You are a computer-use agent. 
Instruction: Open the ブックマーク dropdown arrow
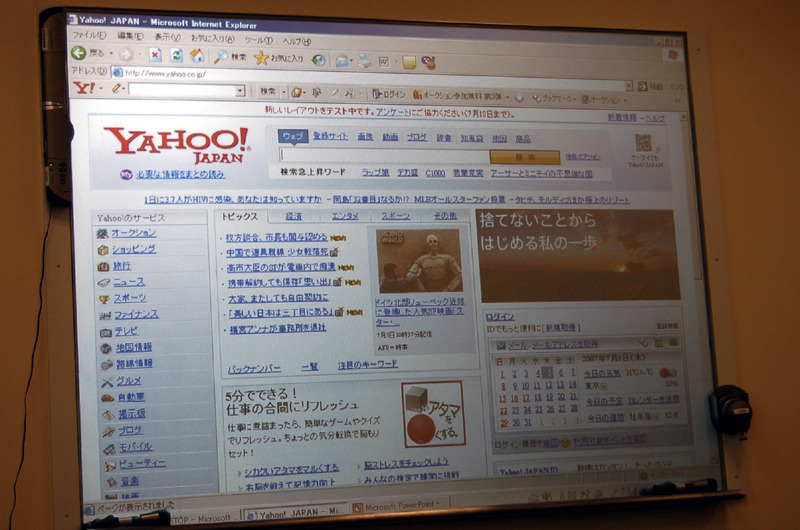tap(574, 99)
